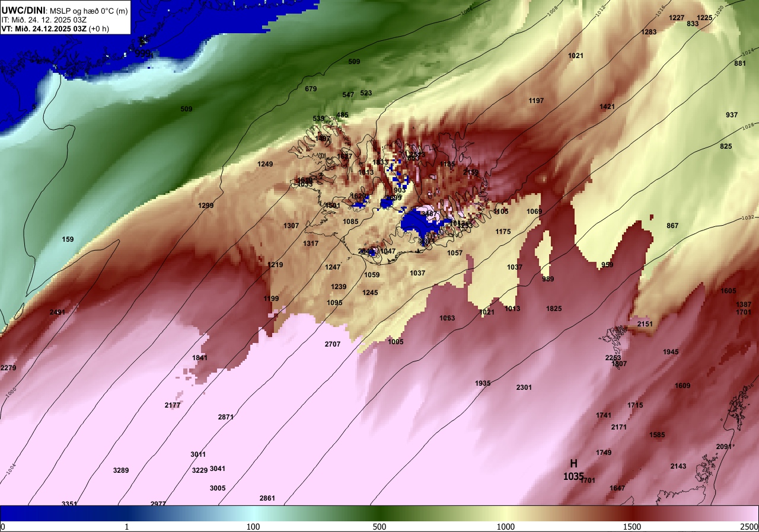
Task: Click the 2500 tick label on the legend
Action: click(x=750, y=527)
